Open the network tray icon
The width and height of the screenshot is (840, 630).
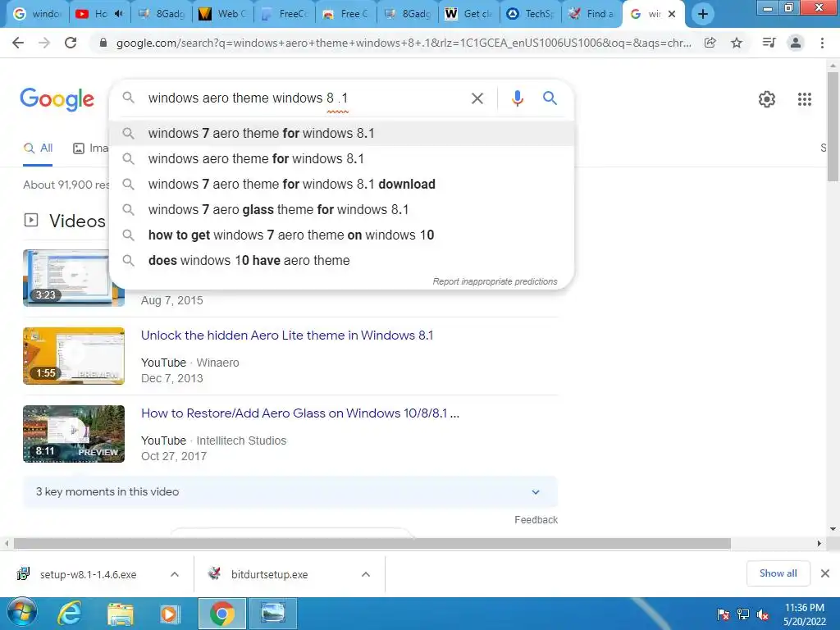tap(743, 614)
